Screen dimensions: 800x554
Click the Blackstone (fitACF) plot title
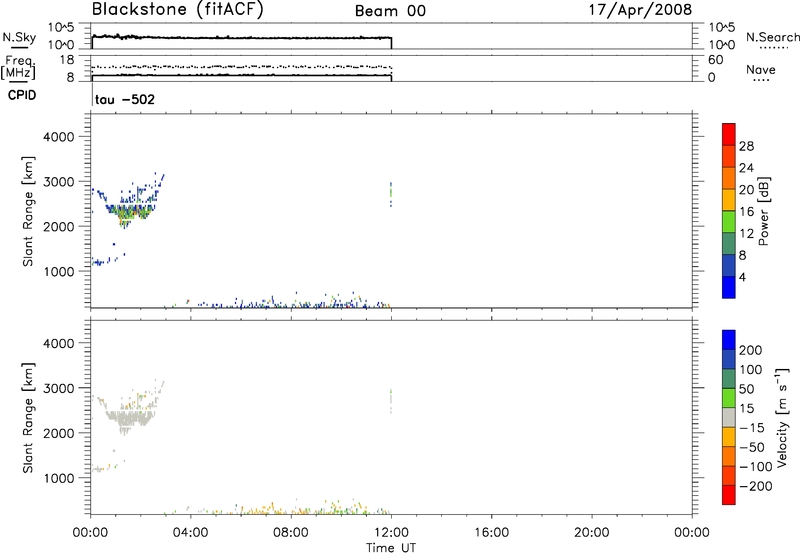[177, 10]
